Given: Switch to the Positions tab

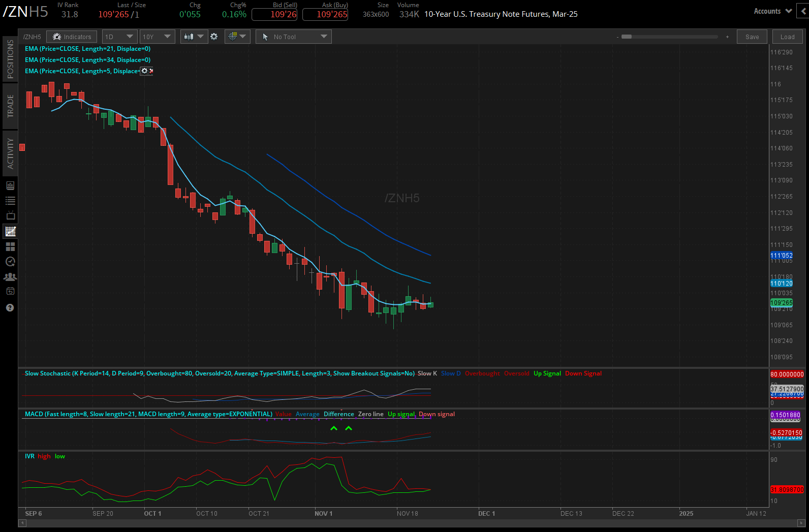Looking at the screenshot, I should (x=10, y=59).
